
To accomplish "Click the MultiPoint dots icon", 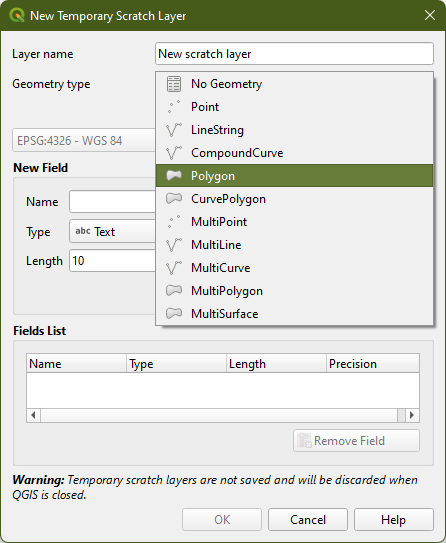I will (x=174, y=222).
